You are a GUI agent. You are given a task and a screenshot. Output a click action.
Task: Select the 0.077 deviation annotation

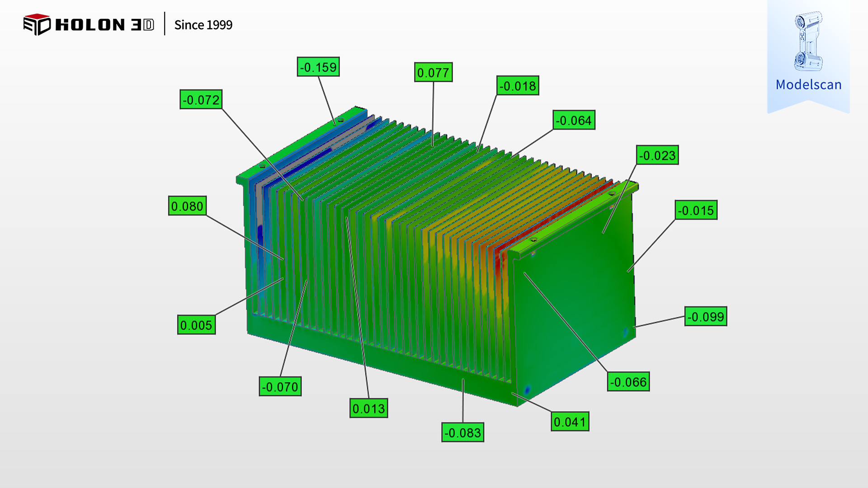pos(433,73)
